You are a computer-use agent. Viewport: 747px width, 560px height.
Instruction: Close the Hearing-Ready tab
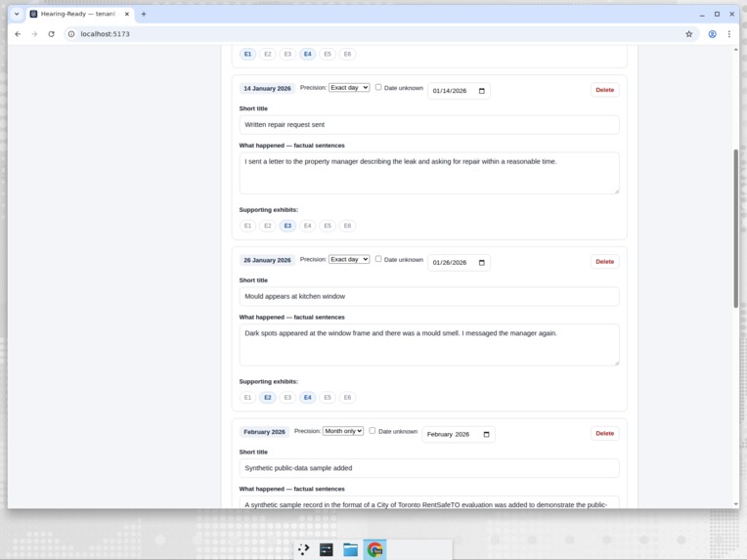click(x=127, y=15)
